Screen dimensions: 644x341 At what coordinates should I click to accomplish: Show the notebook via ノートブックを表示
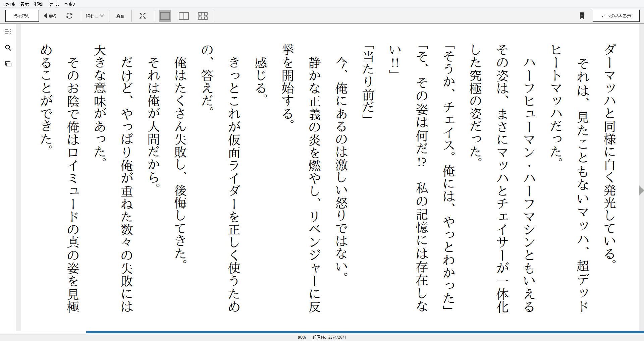[616, 15]
